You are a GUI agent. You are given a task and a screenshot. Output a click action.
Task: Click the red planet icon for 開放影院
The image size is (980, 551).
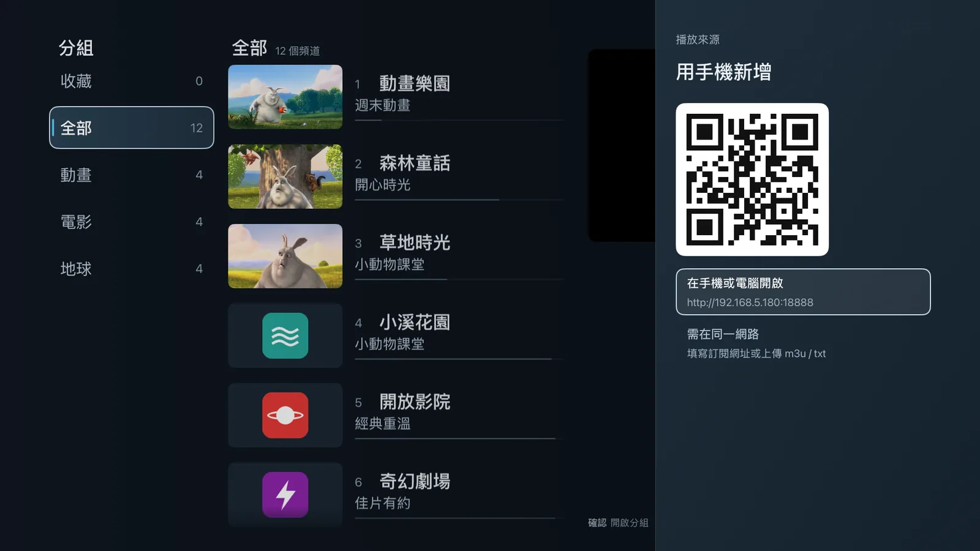click(285, 415)
